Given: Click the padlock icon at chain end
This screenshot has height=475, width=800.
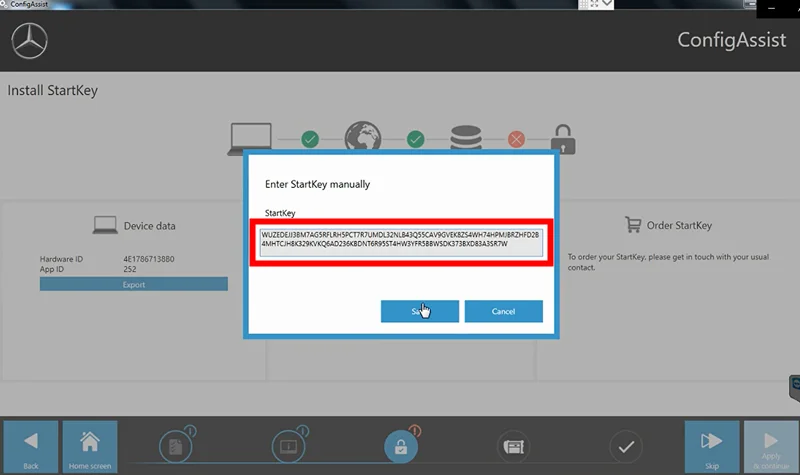Looking at the screenshot, I should 563,139.
